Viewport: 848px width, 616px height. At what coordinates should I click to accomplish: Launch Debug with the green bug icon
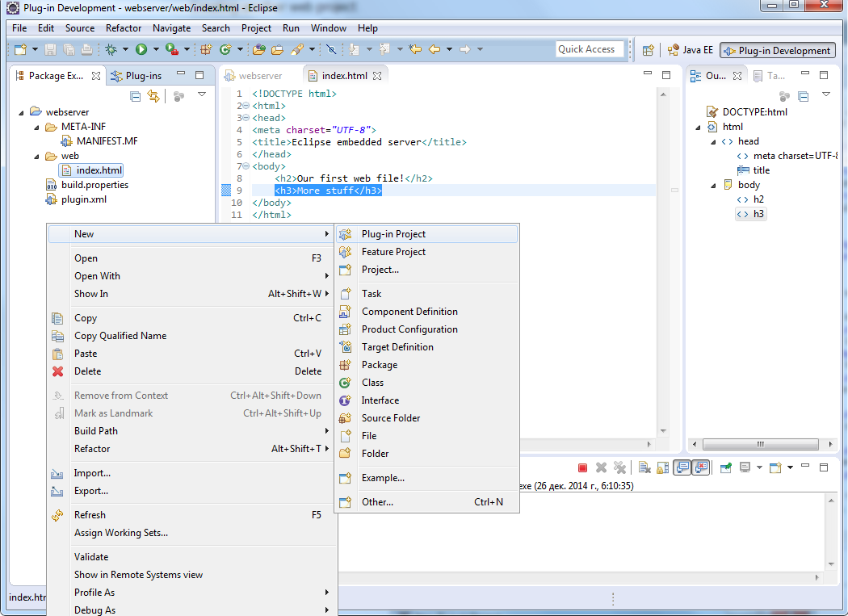(x=111, y=50)
